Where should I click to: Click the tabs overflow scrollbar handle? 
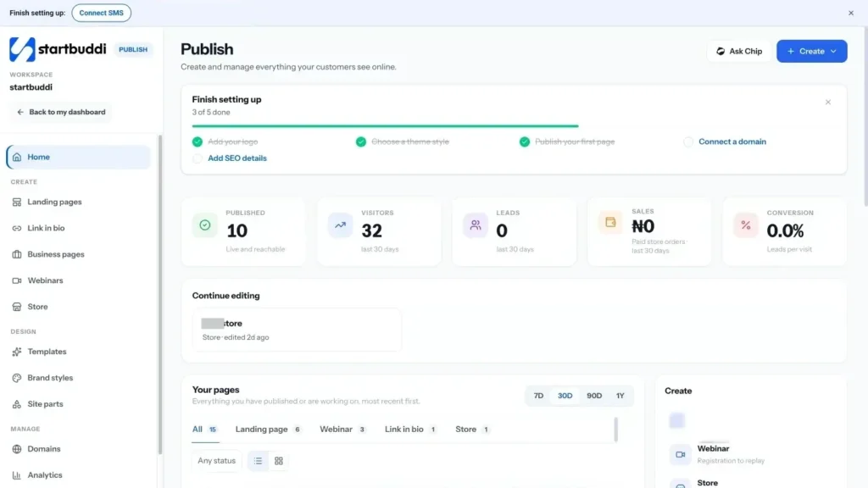[x=615, y=430]
